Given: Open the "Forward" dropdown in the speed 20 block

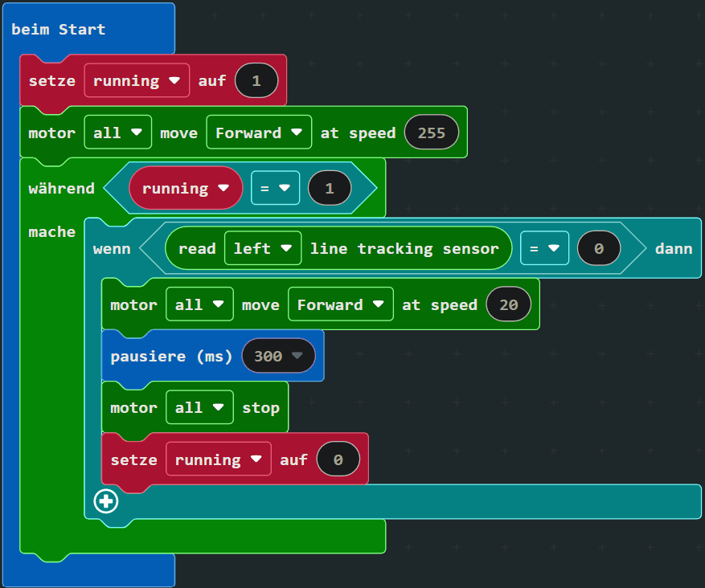Looking at the screenshot, I should pos(340,304).
